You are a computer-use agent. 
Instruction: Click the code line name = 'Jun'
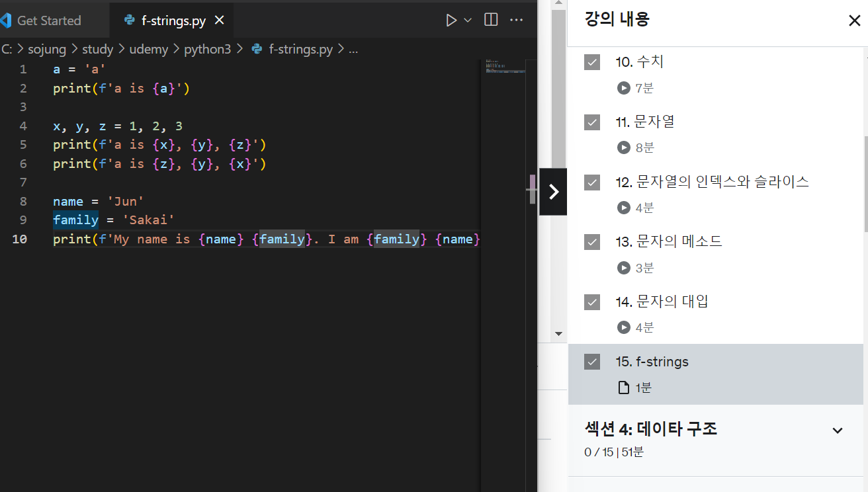(99, 202)
